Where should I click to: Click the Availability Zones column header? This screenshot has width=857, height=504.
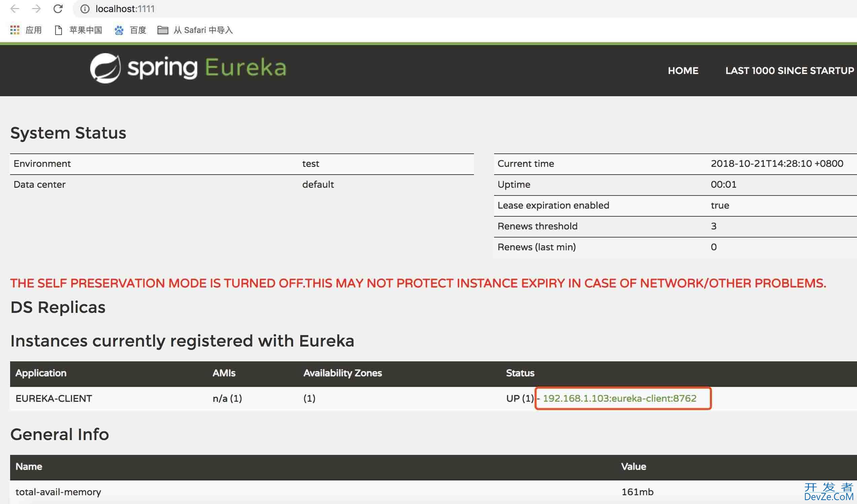click(342, 373)
